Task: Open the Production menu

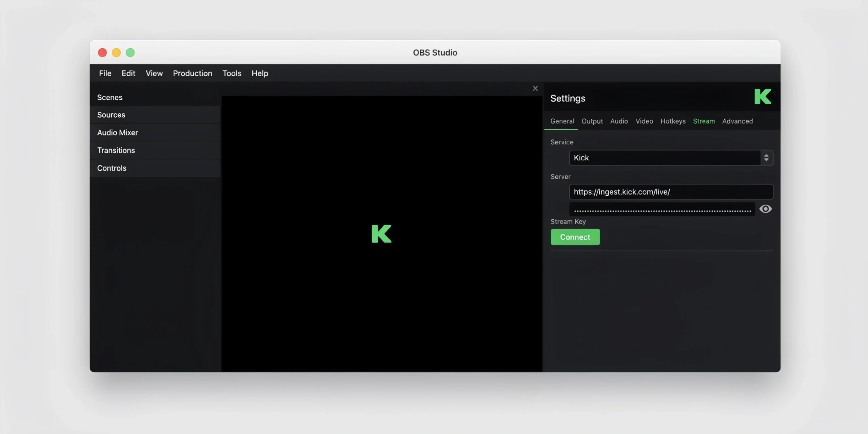Action: click(x=193, y=73)
